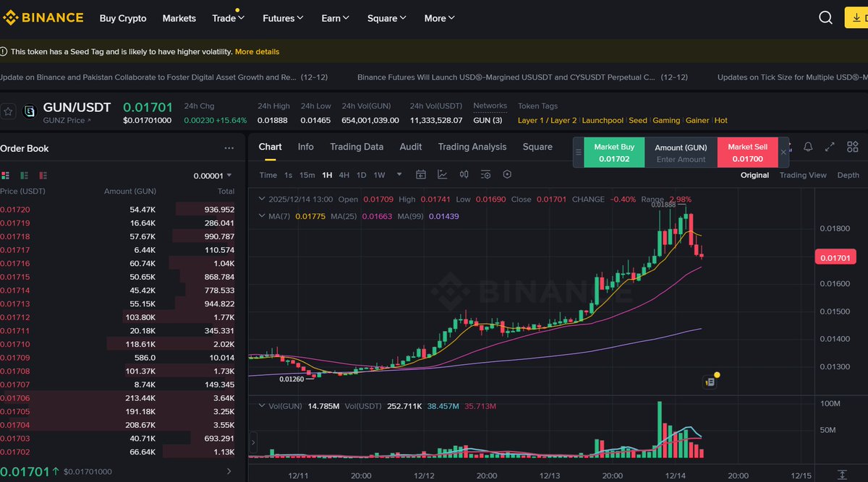This screenshot has height=482, width=868.
Task: Go to Buy Crypto page
Action: coord(123,18)
